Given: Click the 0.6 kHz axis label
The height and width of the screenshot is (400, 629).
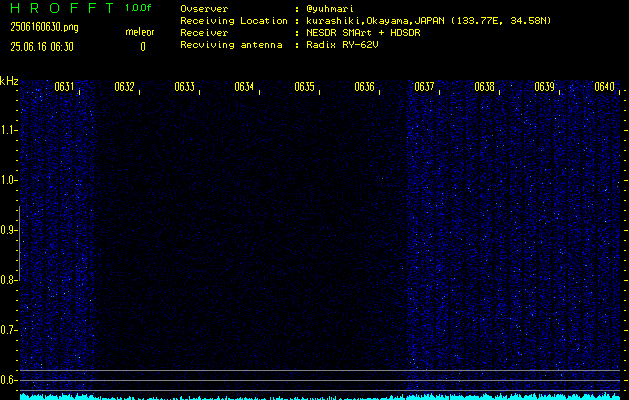Looking at the screenshot, I should pyautogui.click(x=8, y=380).
